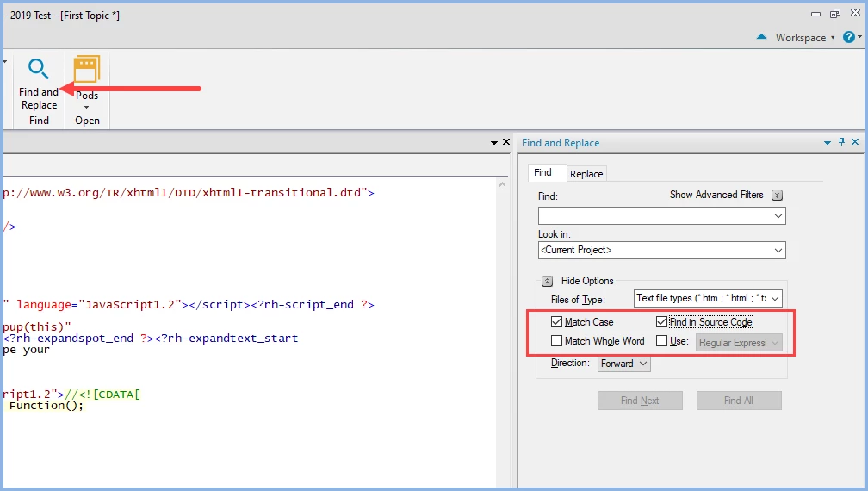Switch to the Replace tab
This screenshot has width=868, height=491.
pyautogui.click(x=586, y=174)
